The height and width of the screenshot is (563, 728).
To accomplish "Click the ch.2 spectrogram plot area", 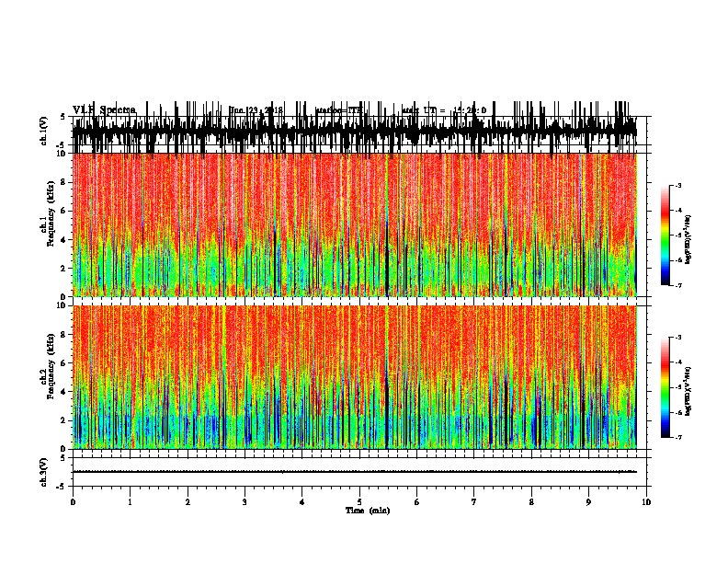I will (x=355, y=377).
